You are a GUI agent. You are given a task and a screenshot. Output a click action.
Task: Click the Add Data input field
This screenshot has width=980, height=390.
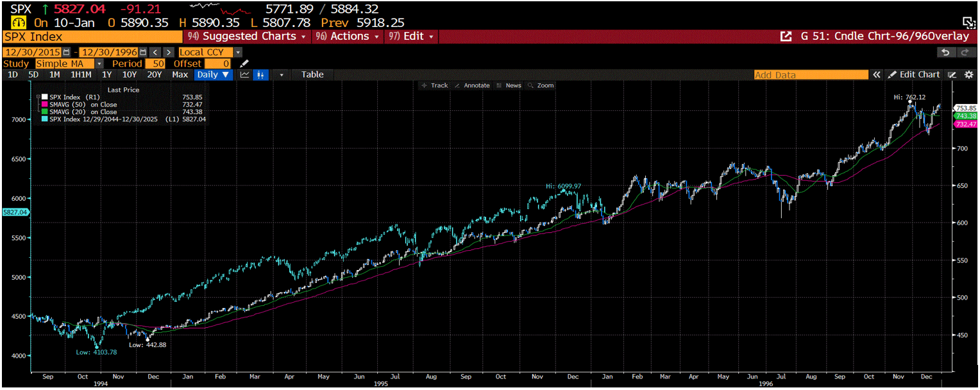point(811,74)
